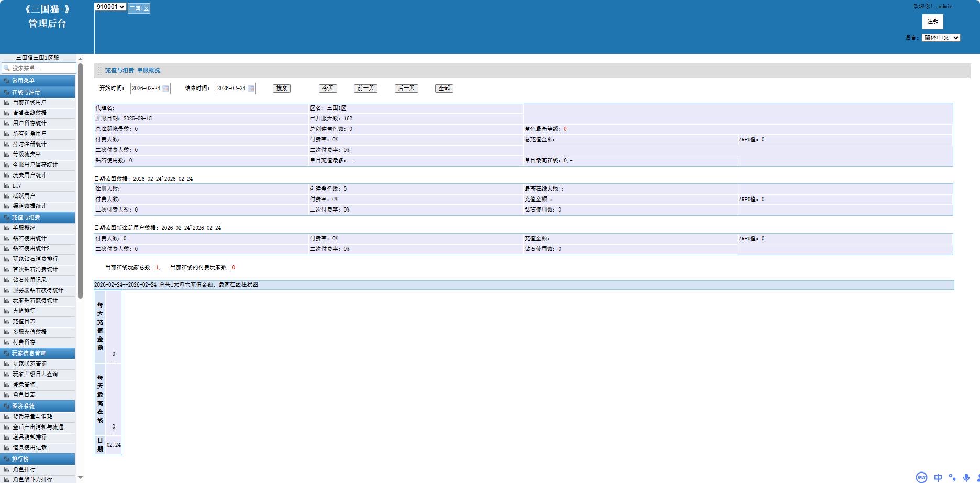Open the 结束时间 calendar picker icon
Screen dimensions: 980x483
[x=251, y=89]
